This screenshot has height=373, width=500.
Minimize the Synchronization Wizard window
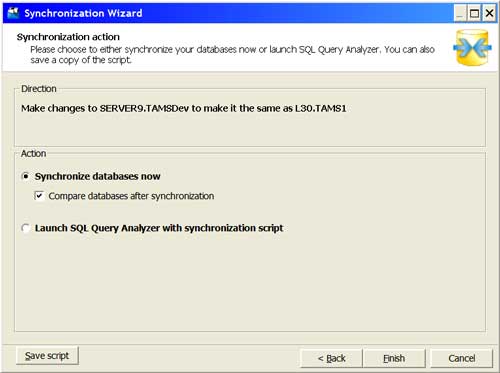[460, 14]
